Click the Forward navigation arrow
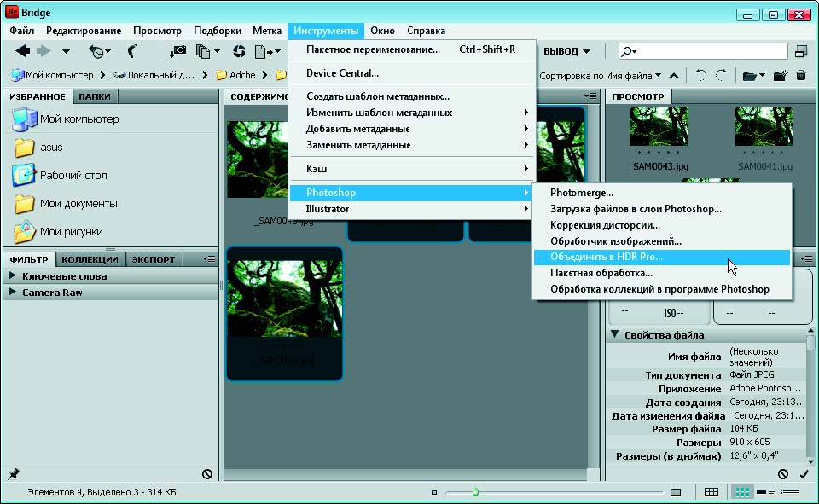819x504 pixels. [44, 51]
